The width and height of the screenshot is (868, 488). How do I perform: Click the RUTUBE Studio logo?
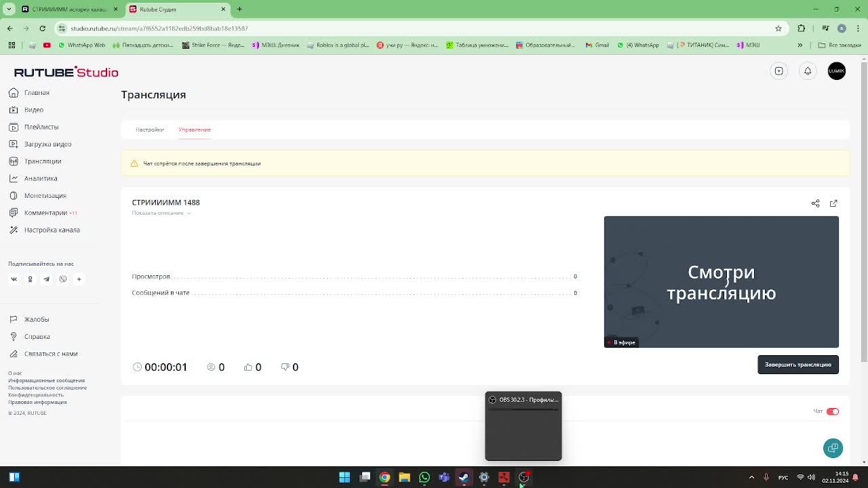(x=66, y=72)
